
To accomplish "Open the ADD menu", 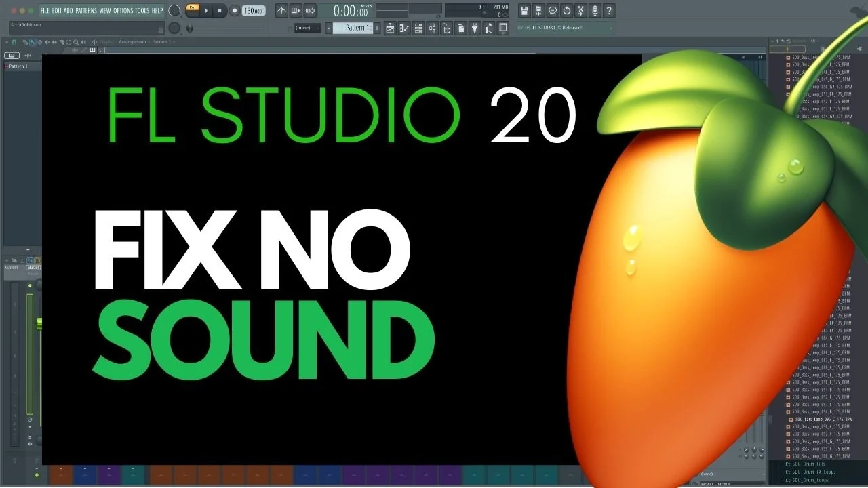I will 68,11.
